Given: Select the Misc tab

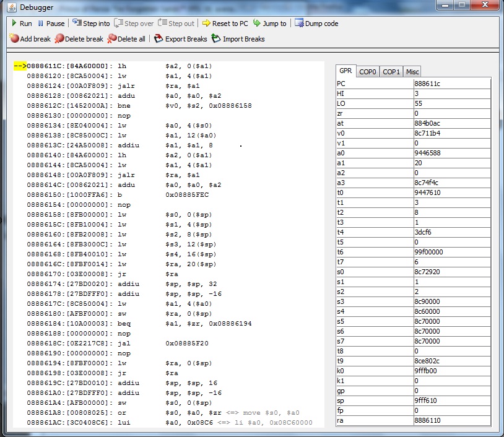Looking at the screenshot, I should [412, 72].
